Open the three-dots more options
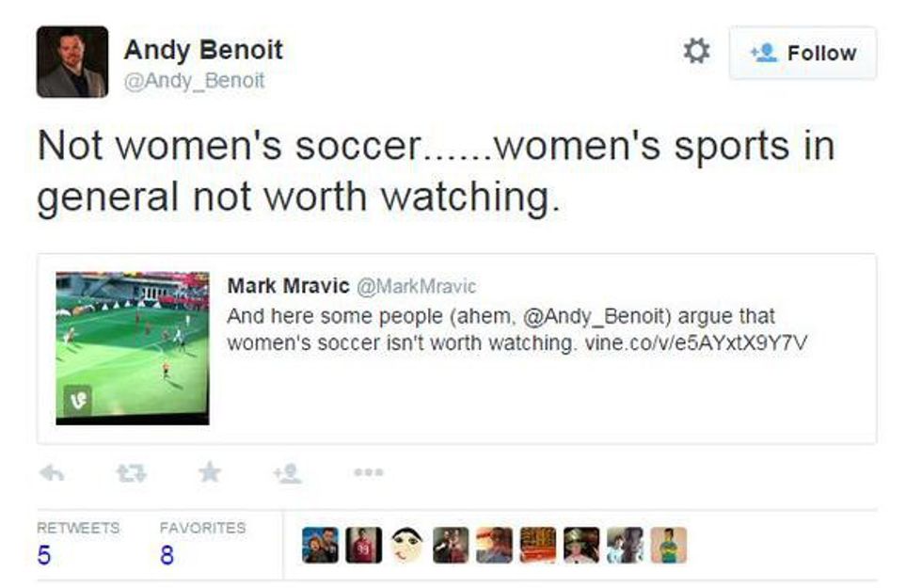 tap(368, 473)
